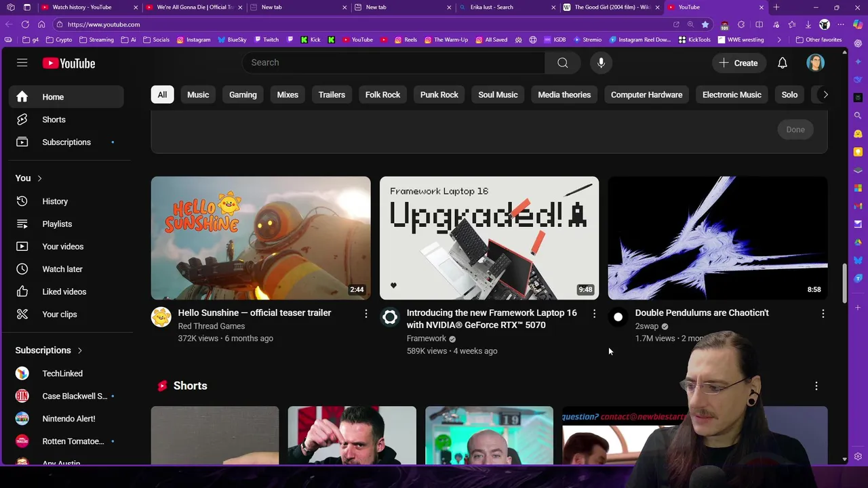Image resolution: width=868 pixels, height=488 pixels.
Task: Open the Nintendo Alert! subscription channel
Action: [66, 419]
